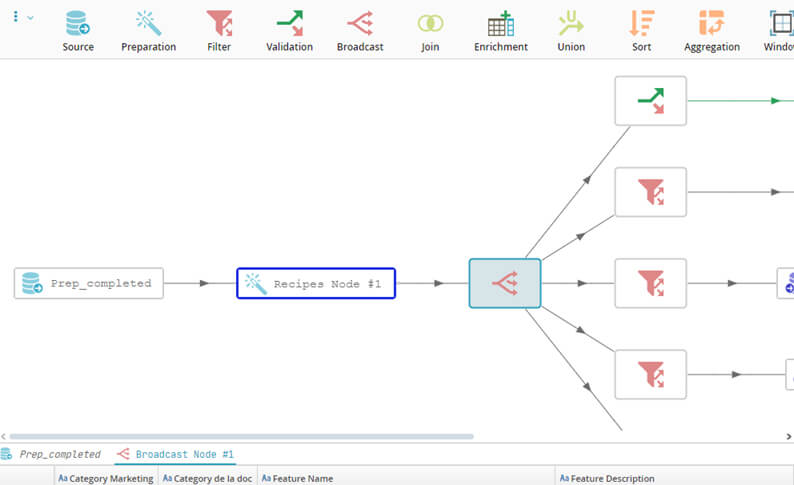Click the Enrichment tool icon
The width and height of the screenshot is (794, 485).
pyautogui.click(x=500, y=30)
